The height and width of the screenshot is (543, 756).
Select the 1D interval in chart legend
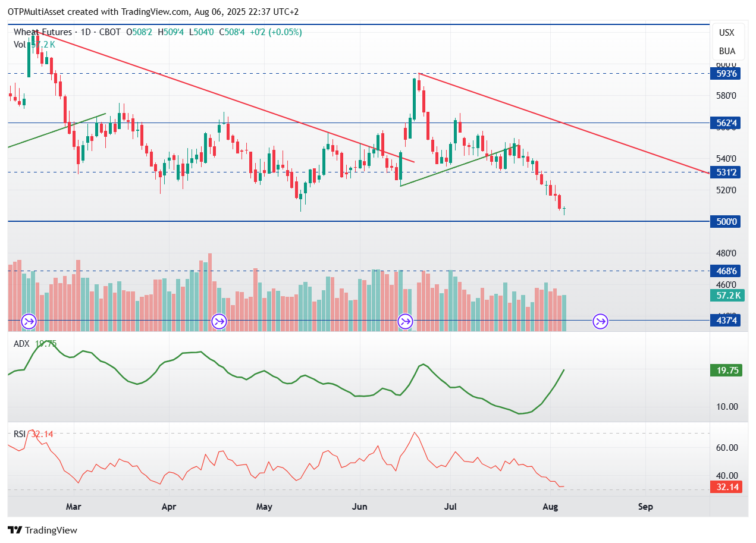86,32
